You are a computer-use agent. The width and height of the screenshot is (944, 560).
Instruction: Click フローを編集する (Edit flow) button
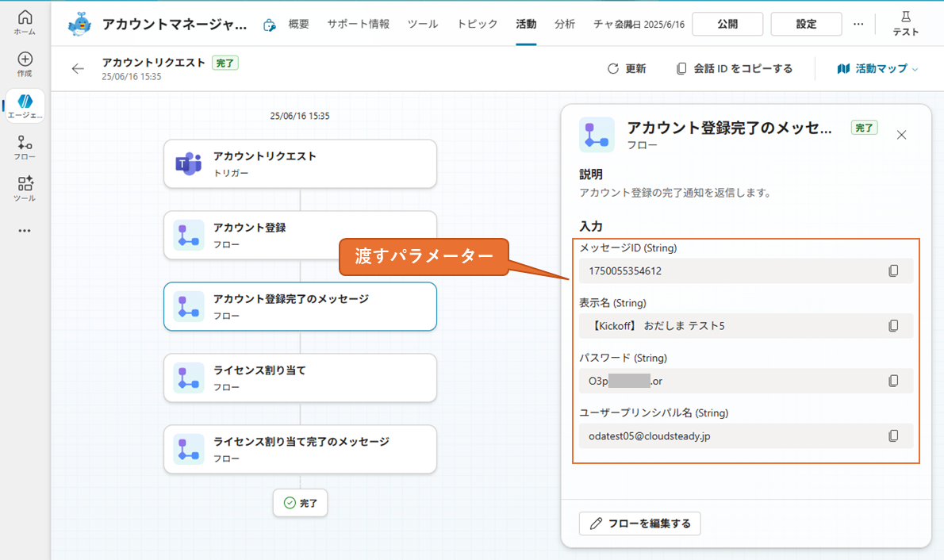(639, 524)
